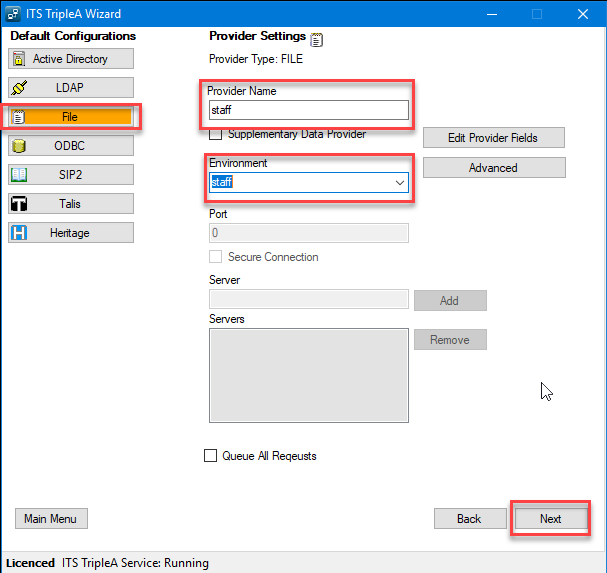607x573 pixels.
Task: Click the SIP2 open book icon
Action: pyautogui.click(x=18, y=175)
